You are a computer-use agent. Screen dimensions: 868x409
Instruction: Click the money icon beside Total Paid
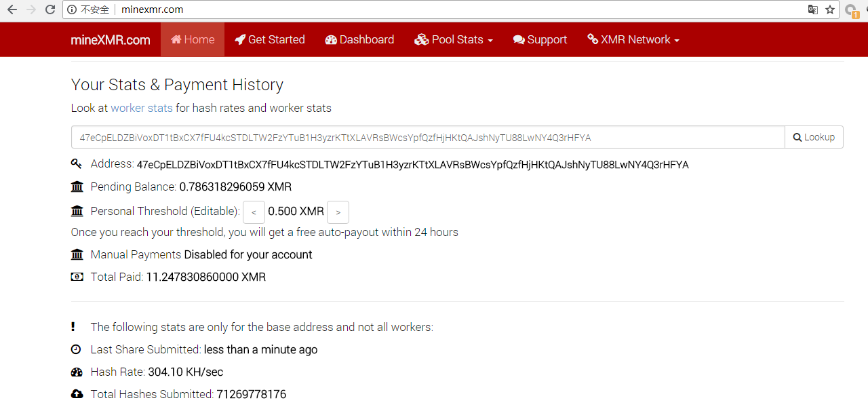[x=77, y=277]
